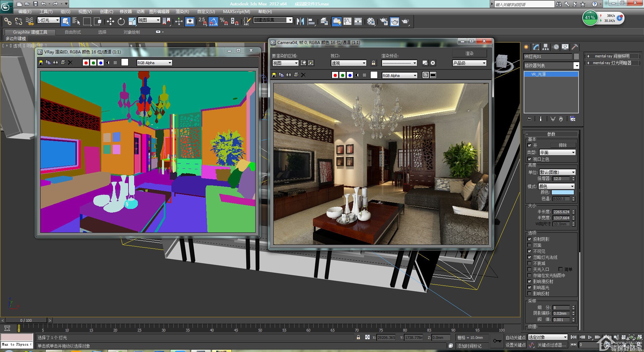The width and height of the screenshot is (644, 352).
Task: Uncheck the 不可见 option
Action: [x=530, y=251]
